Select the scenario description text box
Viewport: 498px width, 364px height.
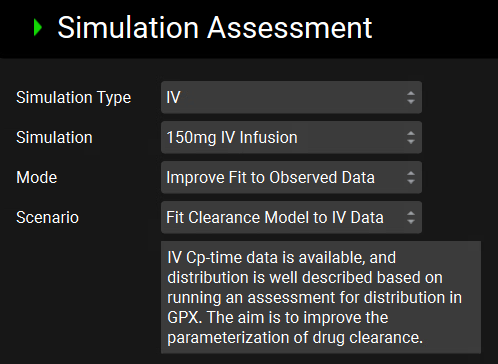tap(321, 297)
